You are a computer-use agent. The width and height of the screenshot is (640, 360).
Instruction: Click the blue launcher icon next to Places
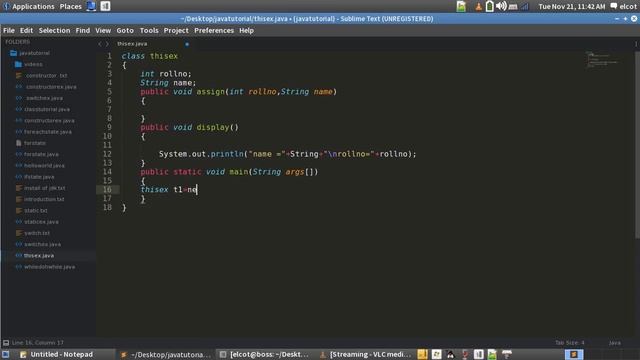pyautogui.click(x=91, y=6)
